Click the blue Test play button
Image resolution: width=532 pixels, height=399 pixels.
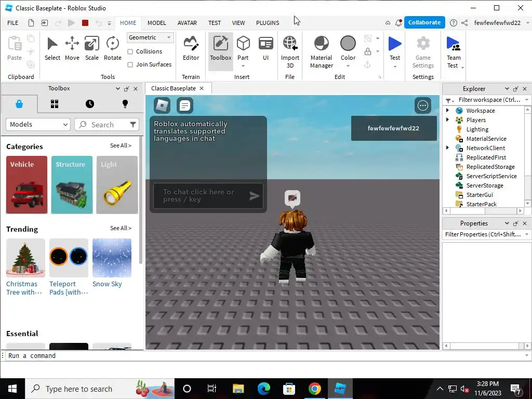tap(395, 45)
